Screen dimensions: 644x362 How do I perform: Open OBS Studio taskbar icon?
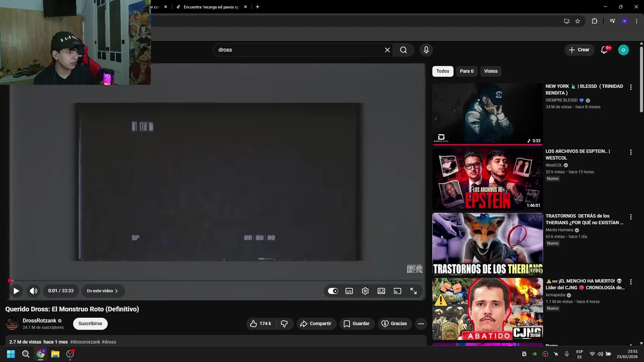pos(70,354)
